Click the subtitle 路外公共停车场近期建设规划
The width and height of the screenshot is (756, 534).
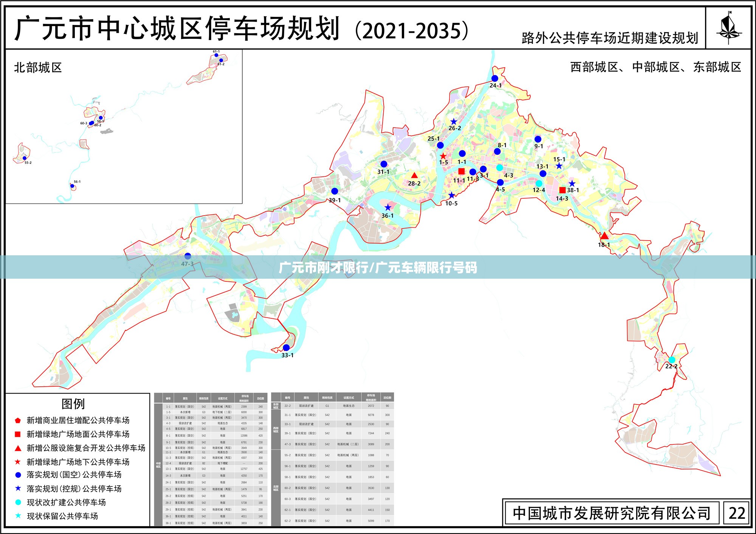(x=610, y=38)
